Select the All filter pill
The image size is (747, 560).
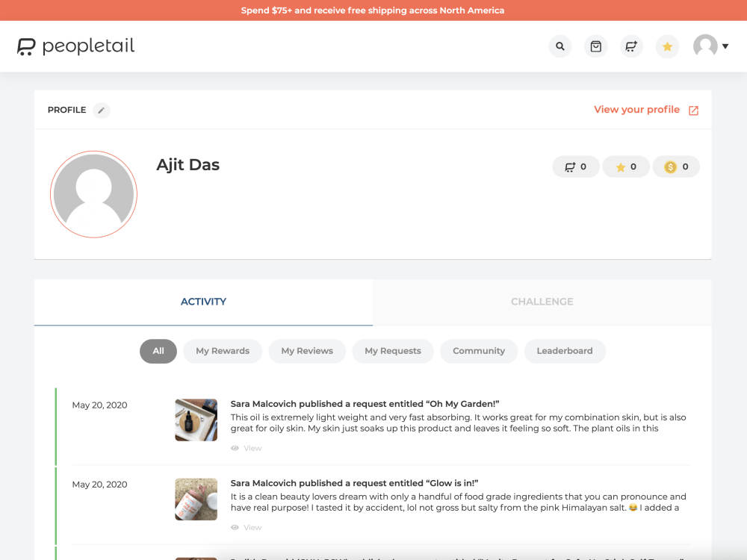click(158, 351)
